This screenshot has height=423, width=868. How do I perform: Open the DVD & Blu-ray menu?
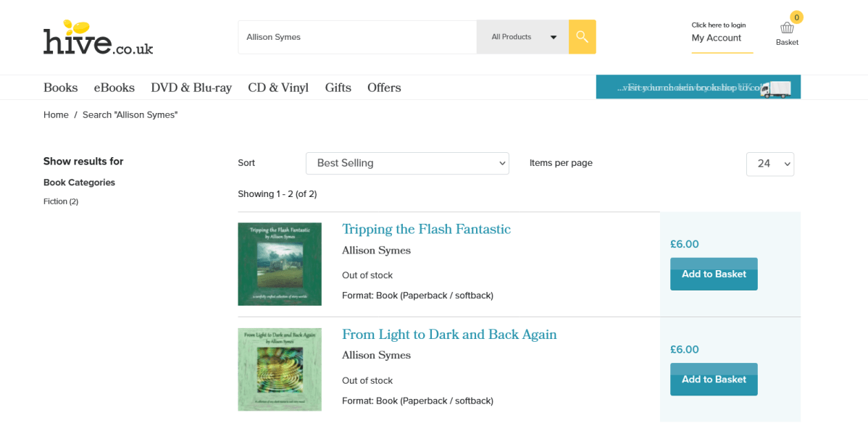coord(191,88)
